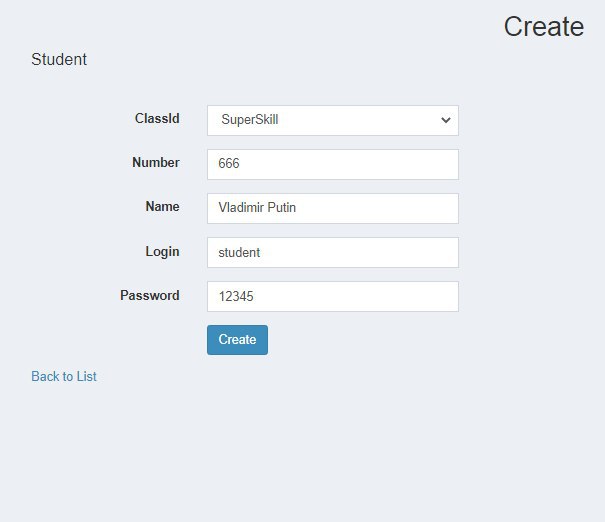Click the word student in Login box
The width and height of the screenshot is (605, 522).
239,253
